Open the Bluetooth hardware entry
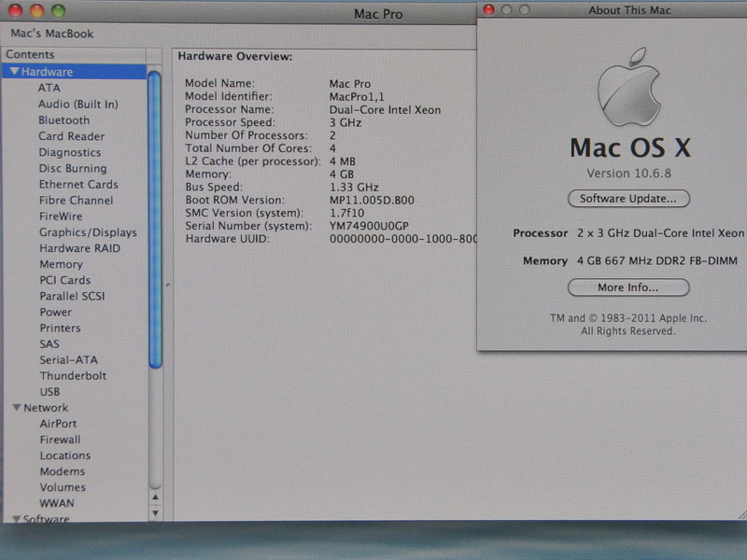Image resolution: width=747 pixels, height=560 pixels. point(63,120)
